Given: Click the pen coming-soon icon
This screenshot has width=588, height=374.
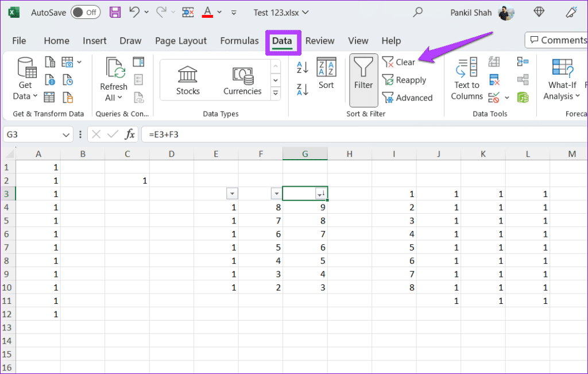Looking at the screenshot, I should pos(571,12).
